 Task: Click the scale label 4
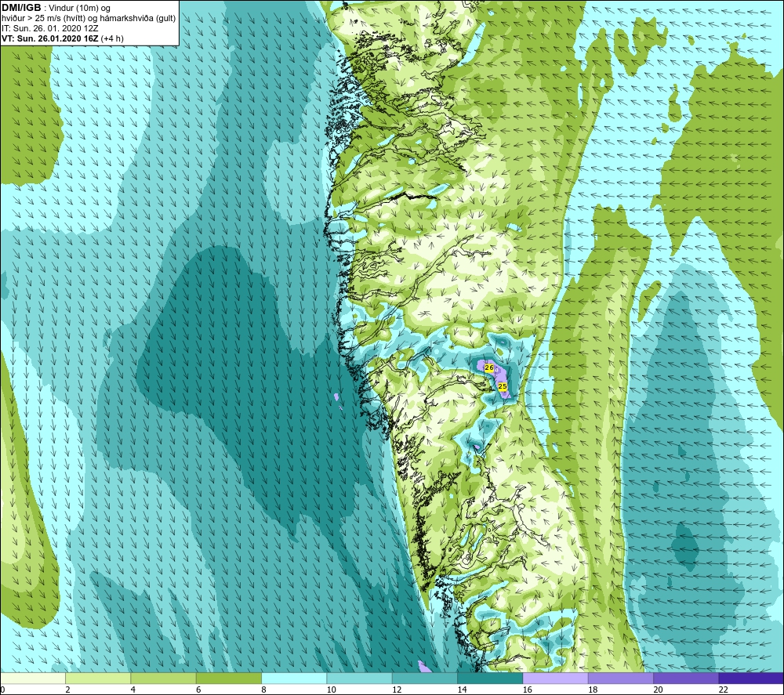pos(133,690)
